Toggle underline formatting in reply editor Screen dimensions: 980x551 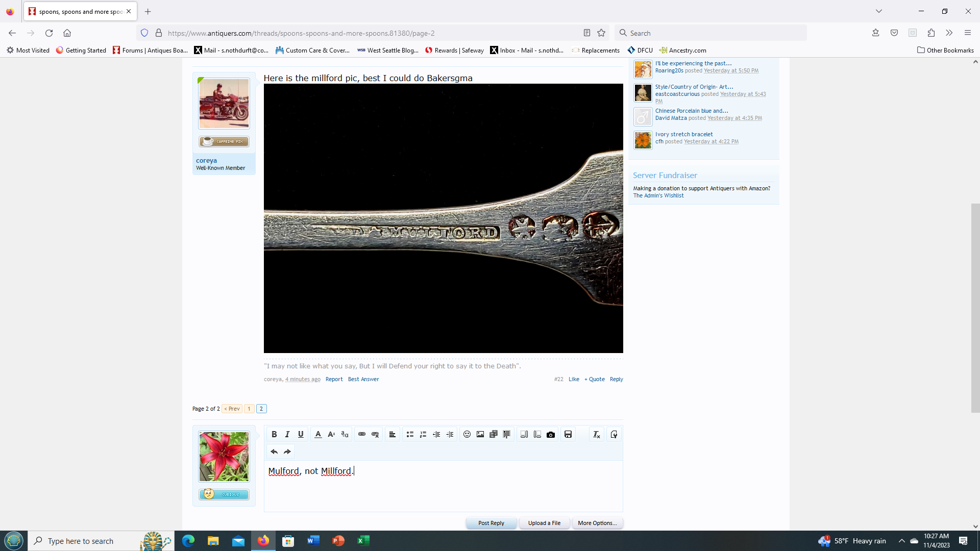point(301,434)
